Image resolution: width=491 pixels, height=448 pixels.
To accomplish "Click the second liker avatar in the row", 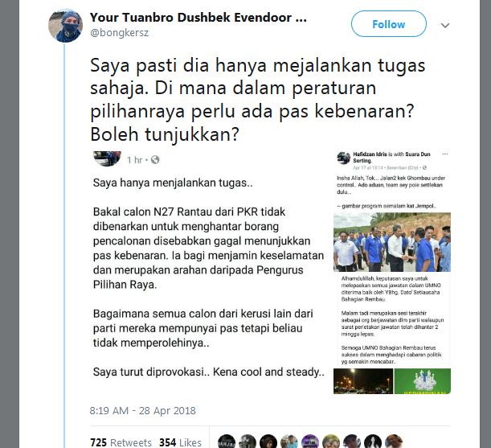I will pos(248,442).
